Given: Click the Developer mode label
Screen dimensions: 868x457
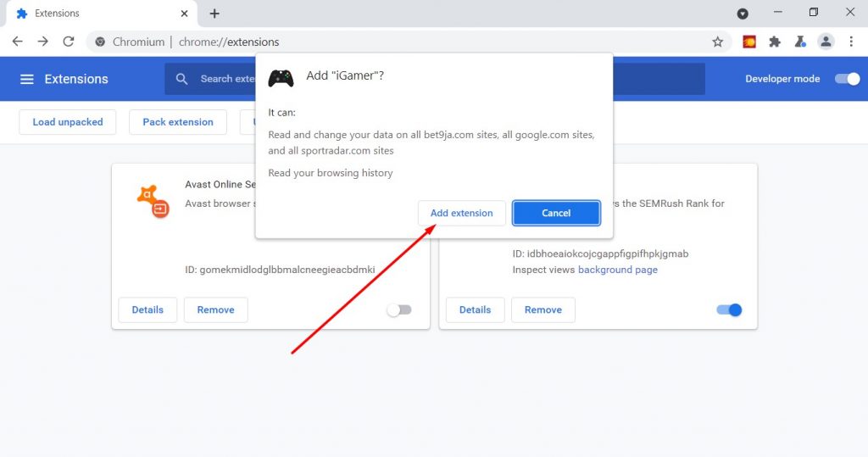Looking at the screenshot, I should tap(782, 79).
